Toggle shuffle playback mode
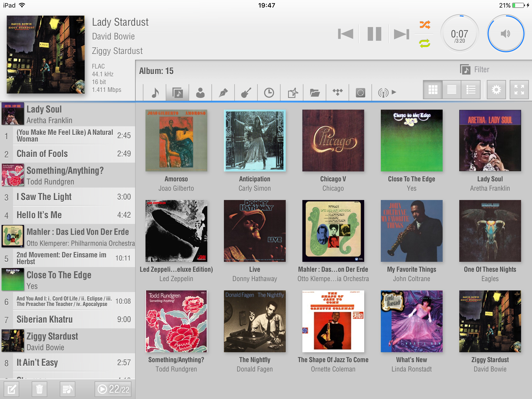Screen dimensions: 532x399 [x=425, y=25]
